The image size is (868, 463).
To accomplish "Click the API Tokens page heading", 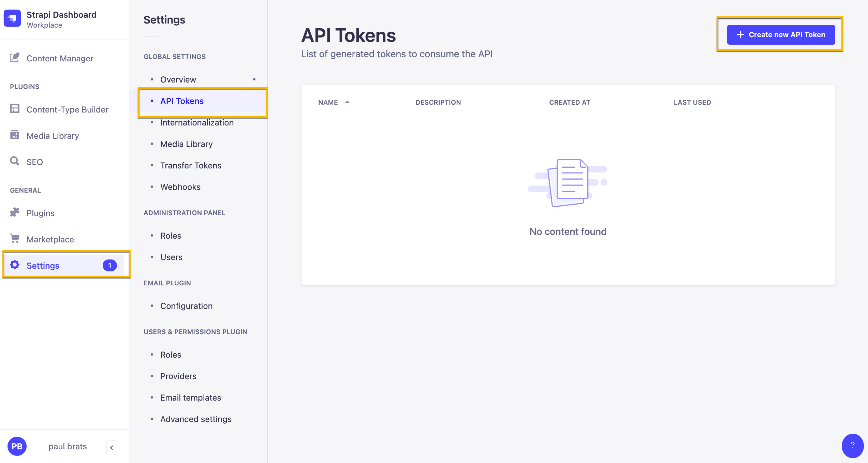I will pos(348,35).
